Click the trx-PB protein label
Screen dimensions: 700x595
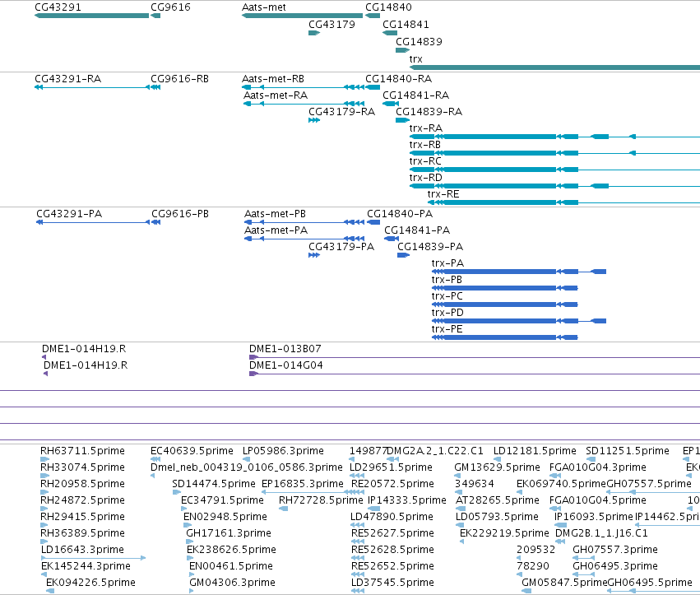click(x=447, y=280)
